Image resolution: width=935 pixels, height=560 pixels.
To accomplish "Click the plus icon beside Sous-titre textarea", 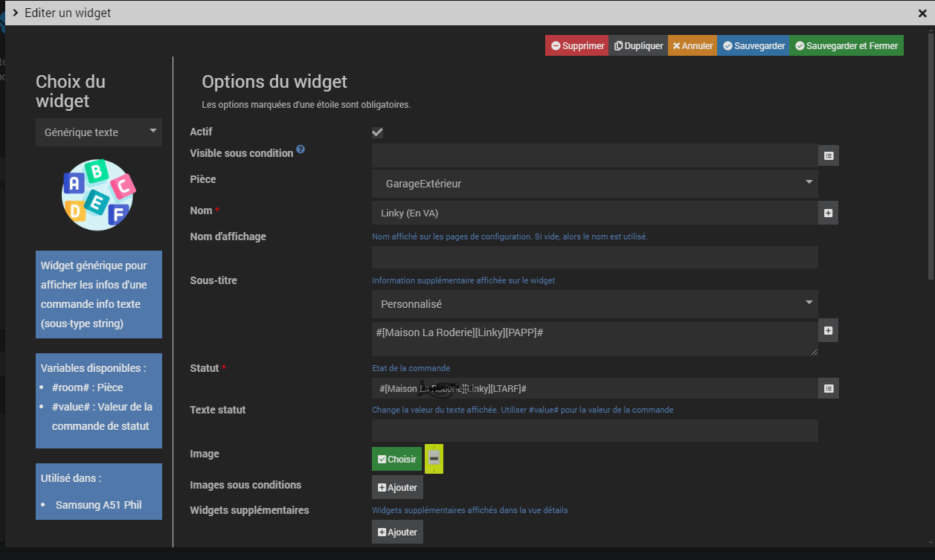I will (x=828, y=331).
